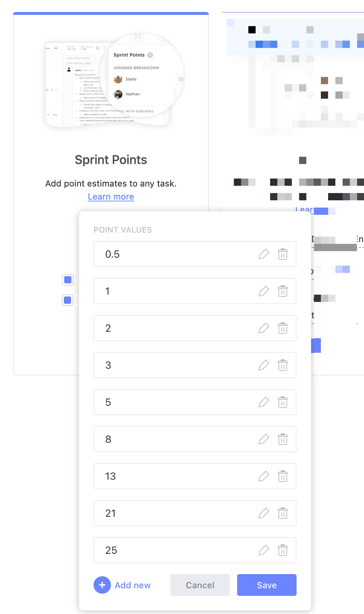Edit the 2 point value
364x614 pixels.
[264, 328]
